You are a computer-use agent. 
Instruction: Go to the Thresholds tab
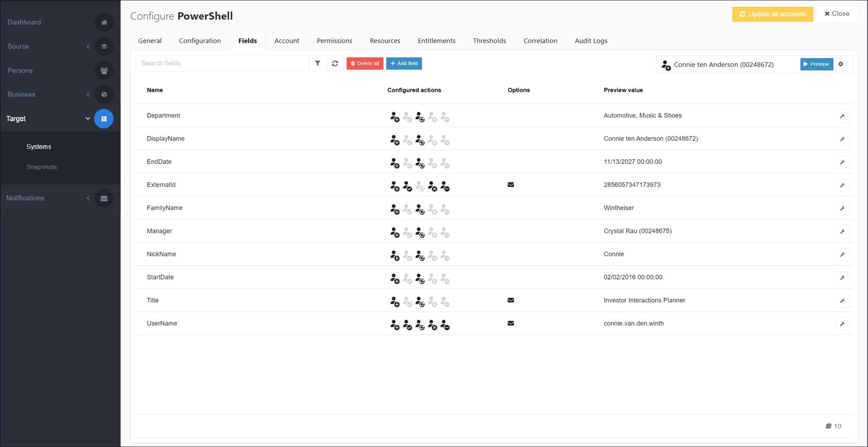coord(489,41)
